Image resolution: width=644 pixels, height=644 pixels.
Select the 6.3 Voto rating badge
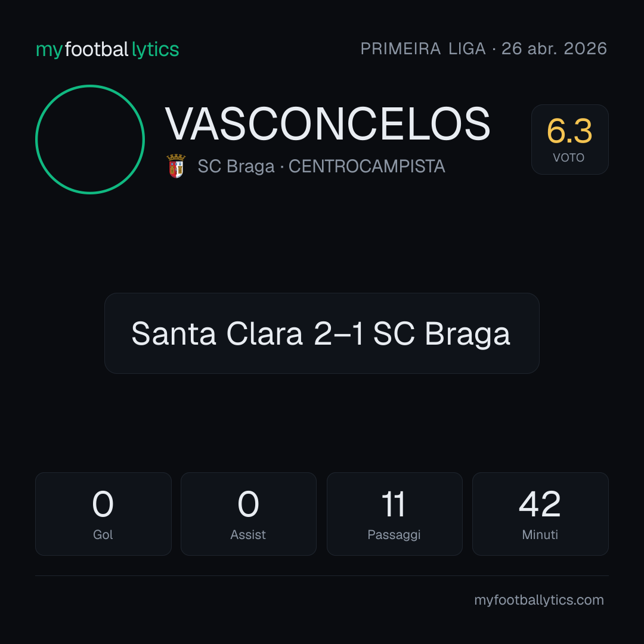tap(569, 139)
